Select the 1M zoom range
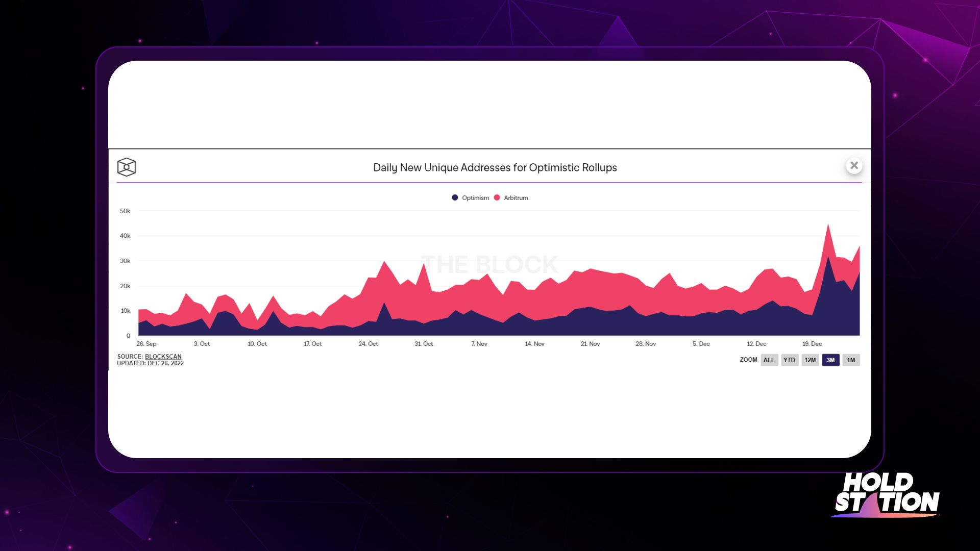This screenshot has width=980, height=551. [851, 360]
